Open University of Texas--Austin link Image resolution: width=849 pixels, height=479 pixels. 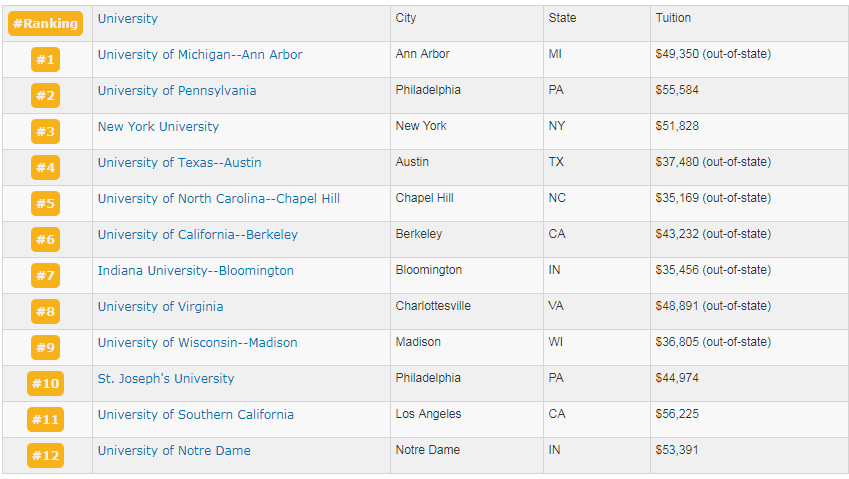pos(179,163)
